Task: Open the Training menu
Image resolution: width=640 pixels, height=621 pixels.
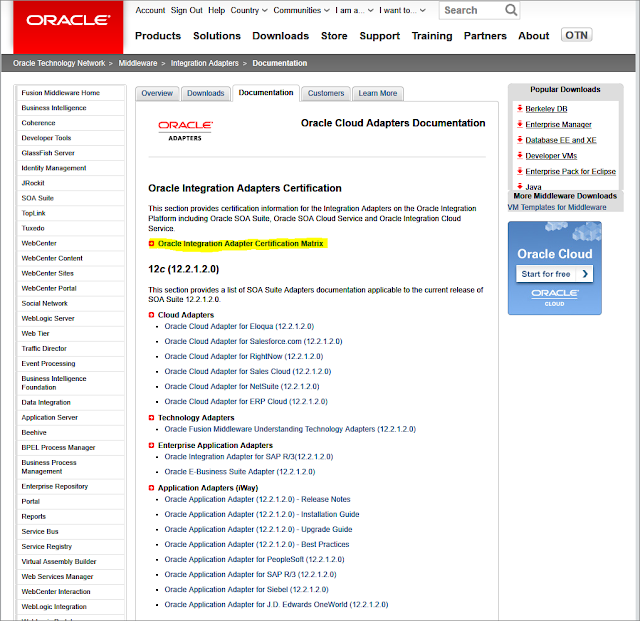Action: (x=432, y=36)
